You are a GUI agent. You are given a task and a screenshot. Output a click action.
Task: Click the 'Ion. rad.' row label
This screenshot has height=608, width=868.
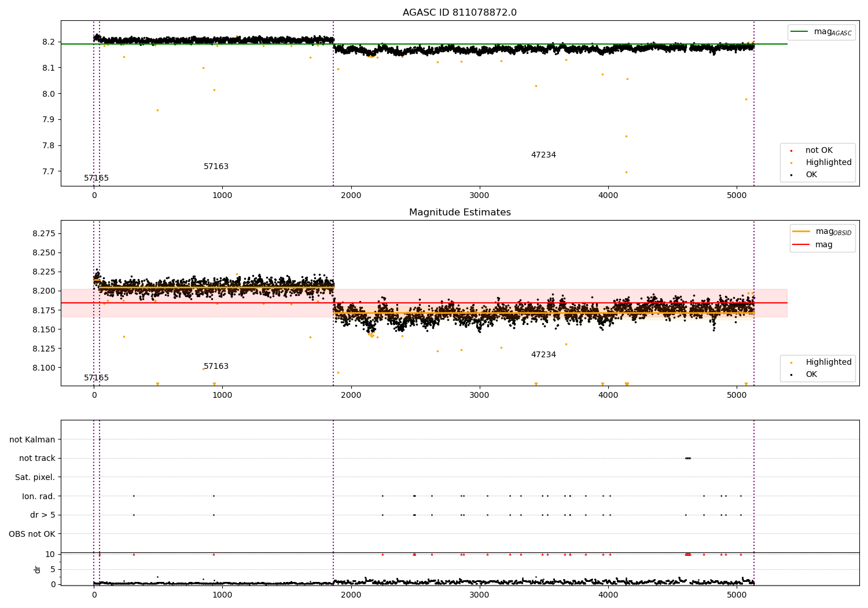pos(39,496)
